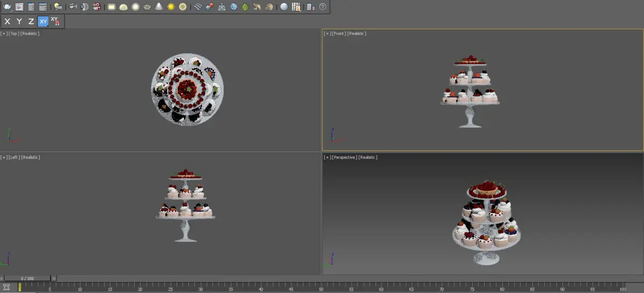
Task: Open the [+] menu of Perspective viewport
Action: pos(327,157)
